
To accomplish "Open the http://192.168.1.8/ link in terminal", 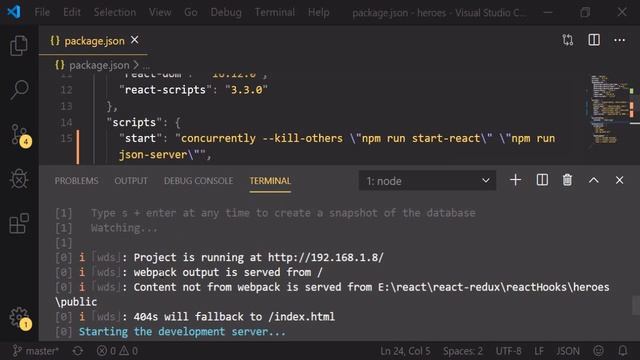I will [x=326, y=258].
